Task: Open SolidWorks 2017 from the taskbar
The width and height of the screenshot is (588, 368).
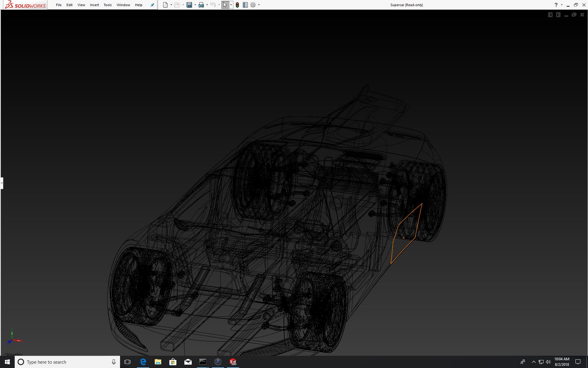Action: click(x=233, y=362)
